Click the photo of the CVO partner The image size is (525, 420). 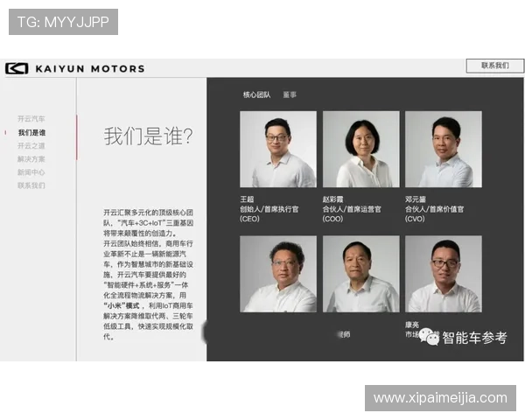[x=444, y=149]
